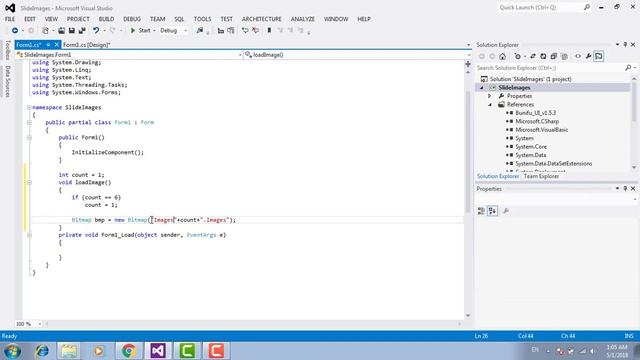640x360 pixels.
Task: Open the Data Sources side tab
Action: coord(7,81)
